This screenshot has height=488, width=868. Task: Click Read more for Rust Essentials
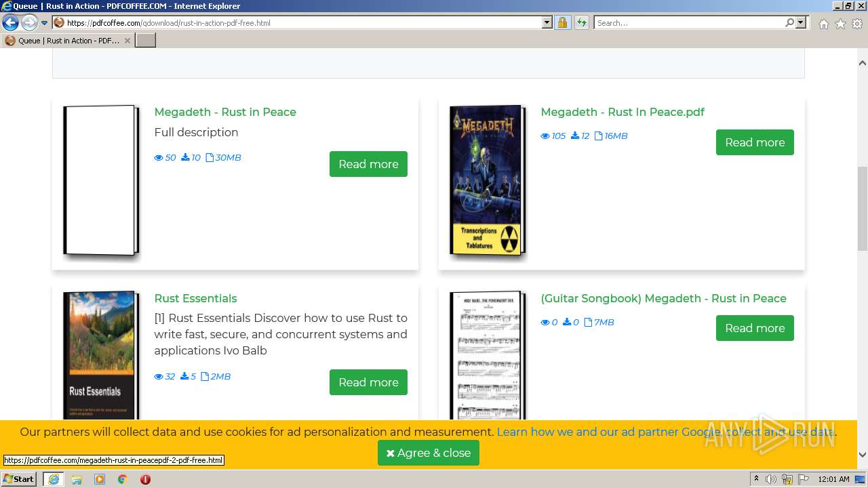tap(368, 382)
